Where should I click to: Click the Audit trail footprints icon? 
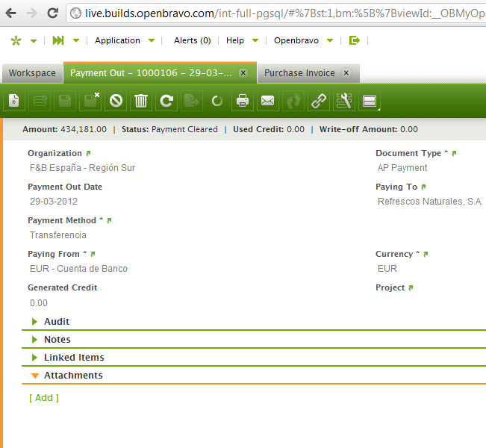293,101
